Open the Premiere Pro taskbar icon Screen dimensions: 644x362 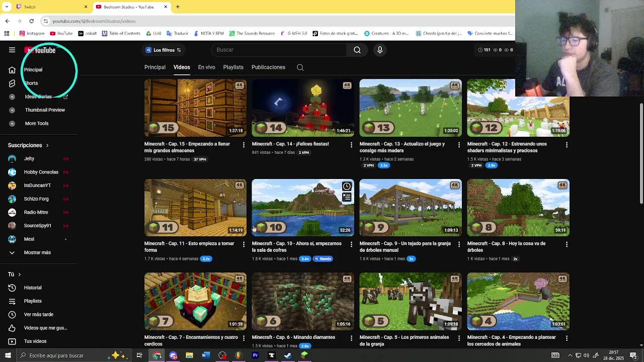[x=255, y=355]
